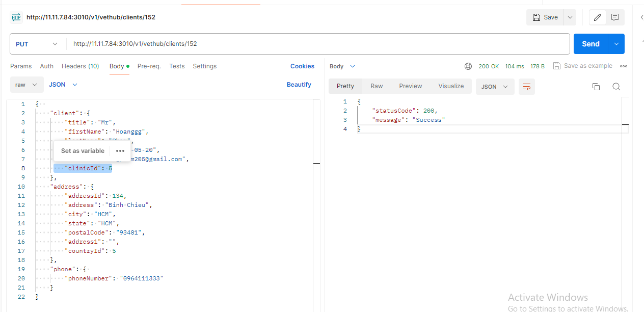This screenshot has width=644, height=312.
Task: Click Set as variable in popup
Action: [83, 151]
